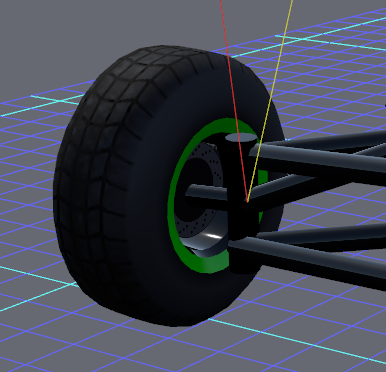Click the shiny highlight on the wheel hub
The width and height of the screenshot is (386, 372).
[x=212, y=237]
